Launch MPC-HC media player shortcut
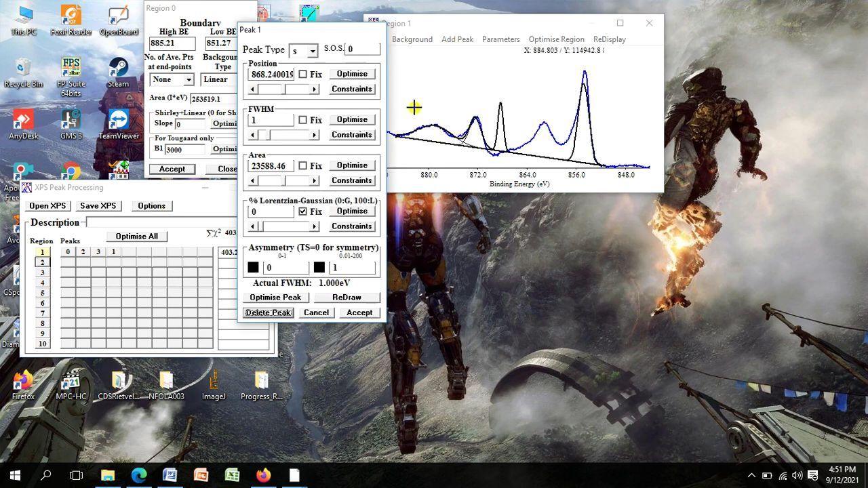 tap(71, 385)
